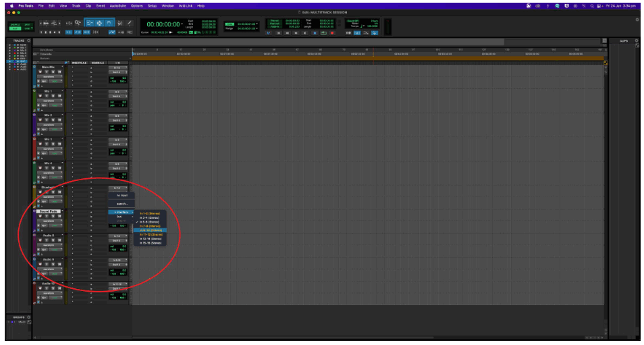Mute the Mic 1 track

pyautogui.click(x=59, y=96)
